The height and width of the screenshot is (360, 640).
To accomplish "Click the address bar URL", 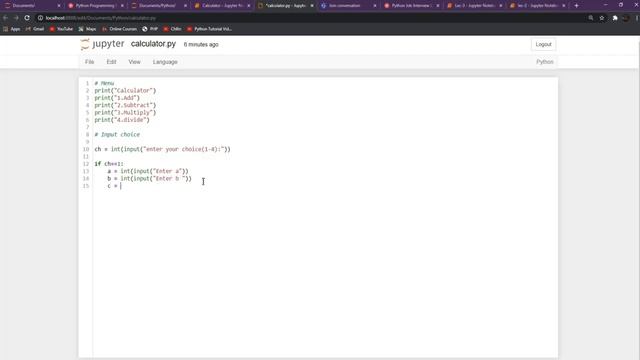I will (x=100, y=18).
